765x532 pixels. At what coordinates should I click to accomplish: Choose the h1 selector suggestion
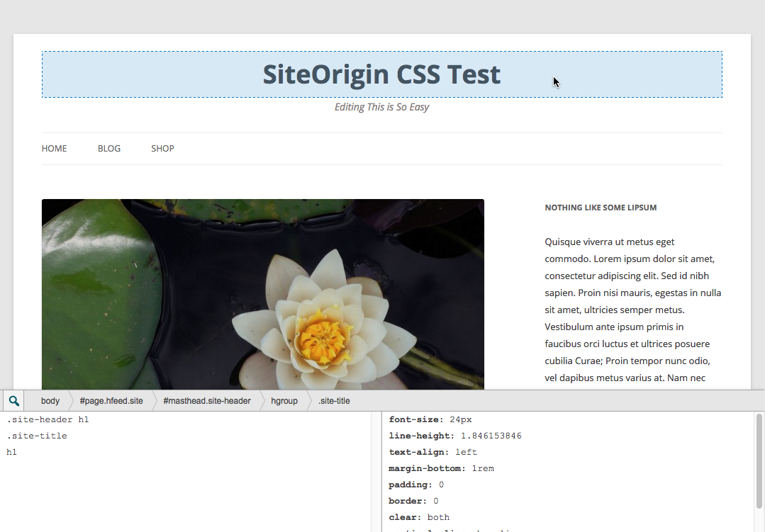click(10, 452)
